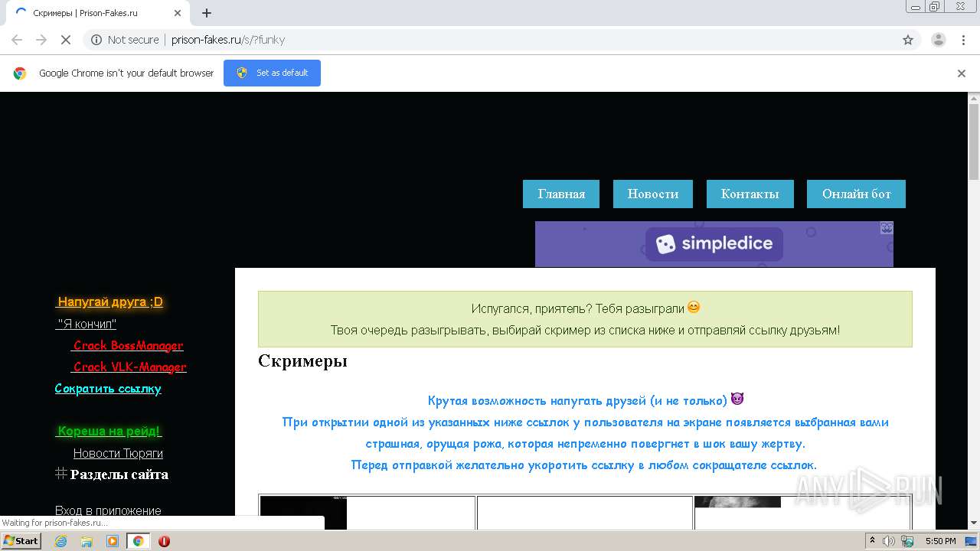The width and height of the screenshot is (980, 551).
Task: Click the Разделы сайта heading
Action: pos(119,474)
